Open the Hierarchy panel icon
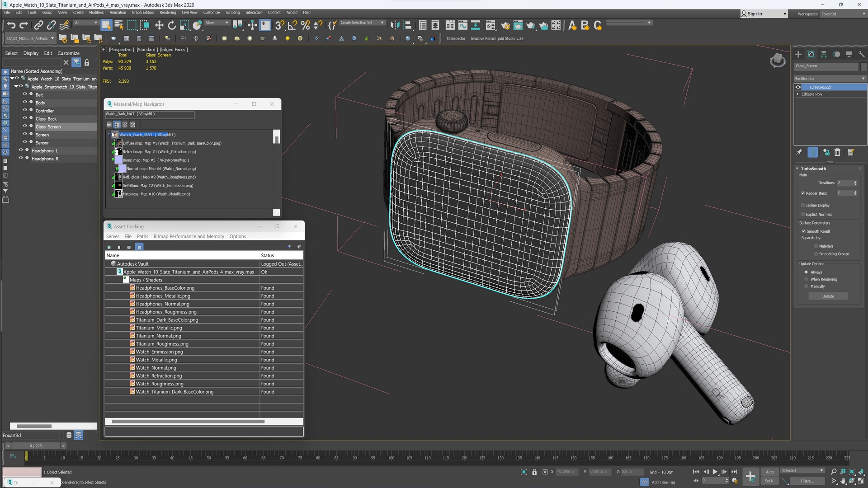Screen dimensions: 868x488 coord(824,54)
